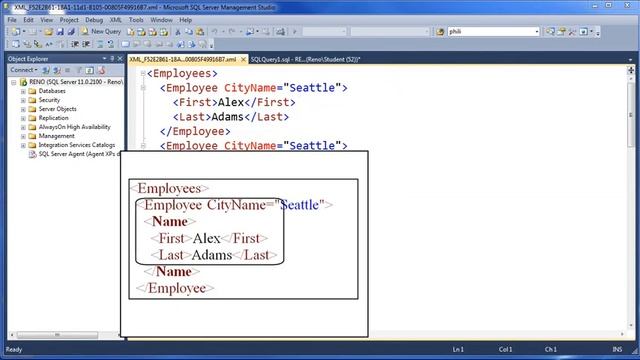Open a Database Engine Query
The image size is (640, 360).
(131, 31)
